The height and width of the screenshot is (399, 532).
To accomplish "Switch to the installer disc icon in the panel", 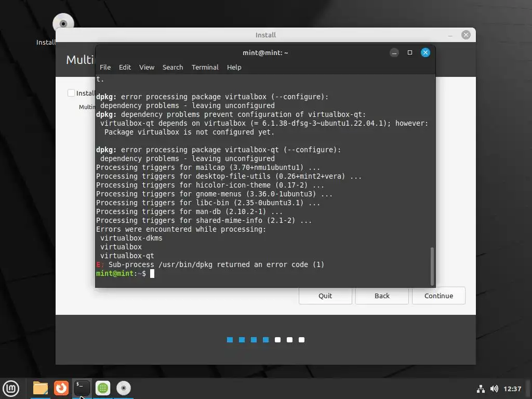I will tap(124, 388).
